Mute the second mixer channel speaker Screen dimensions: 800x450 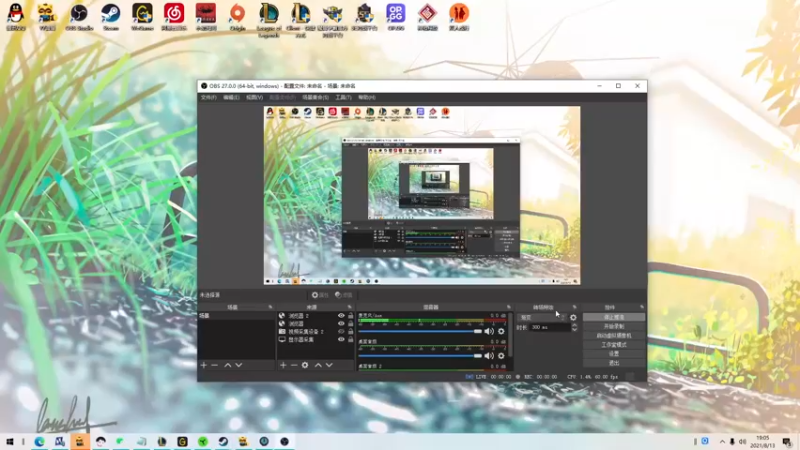pos(489,356)
